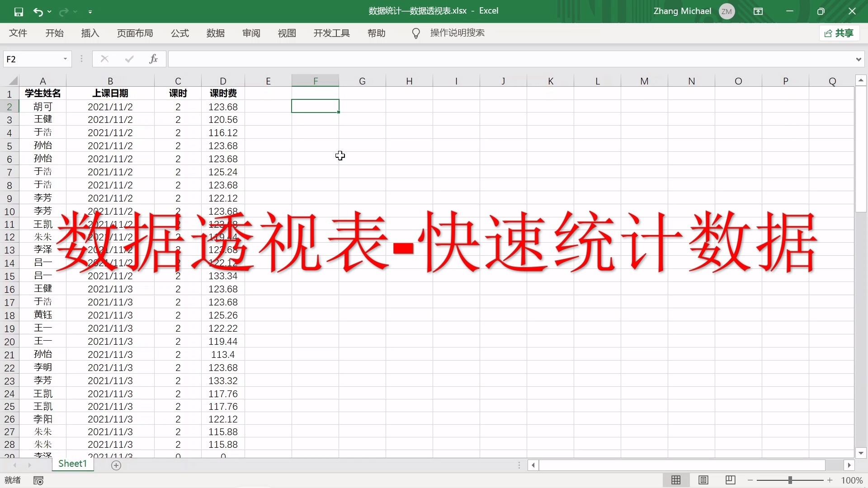Click the Undo arrow icon

(x=38, y=11)
